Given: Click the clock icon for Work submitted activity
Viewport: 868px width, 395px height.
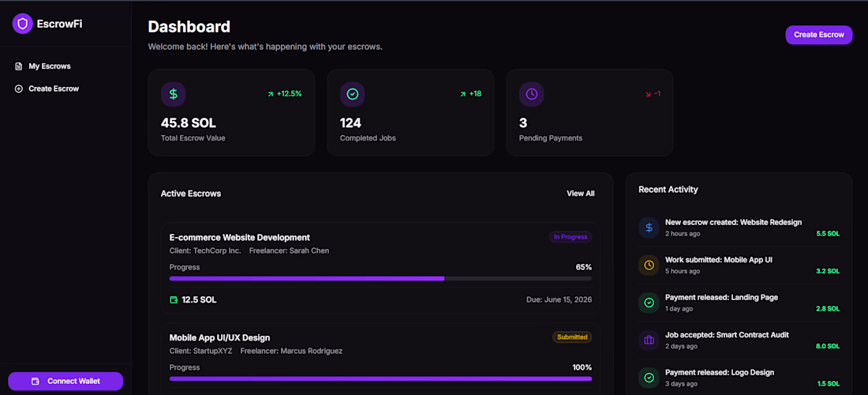Looking at the screenshot, I should pos(649,265).
